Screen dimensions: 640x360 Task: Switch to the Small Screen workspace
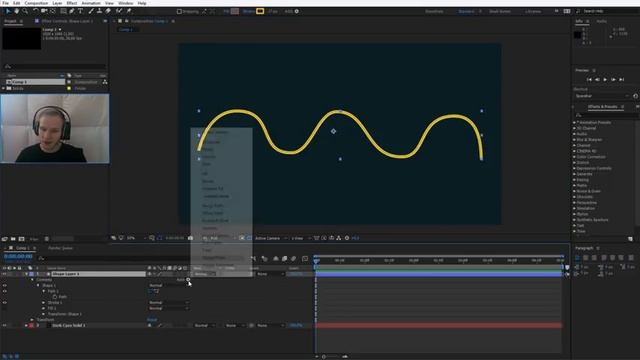click(x=500, y=11)
